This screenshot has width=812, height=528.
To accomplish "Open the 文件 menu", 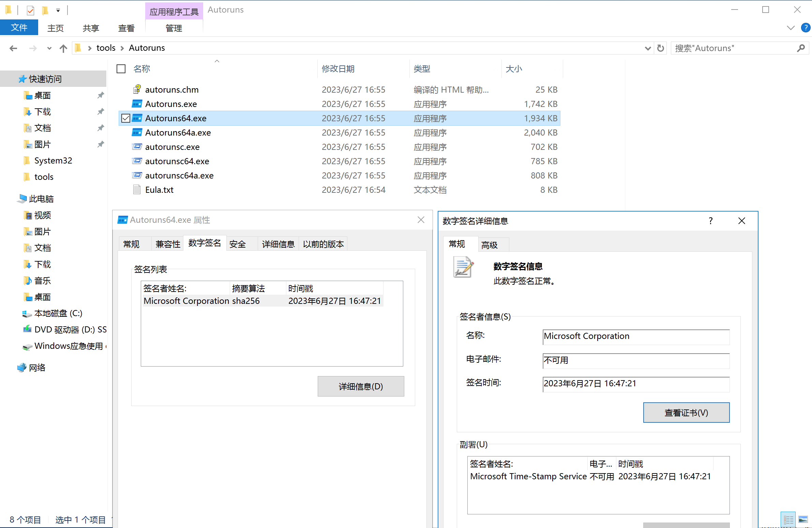I will tap(19, 28).
